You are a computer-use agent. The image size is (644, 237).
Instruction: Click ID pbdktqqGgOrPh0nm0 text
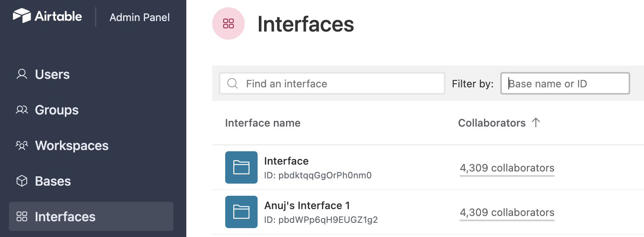[x=318, y=175]
